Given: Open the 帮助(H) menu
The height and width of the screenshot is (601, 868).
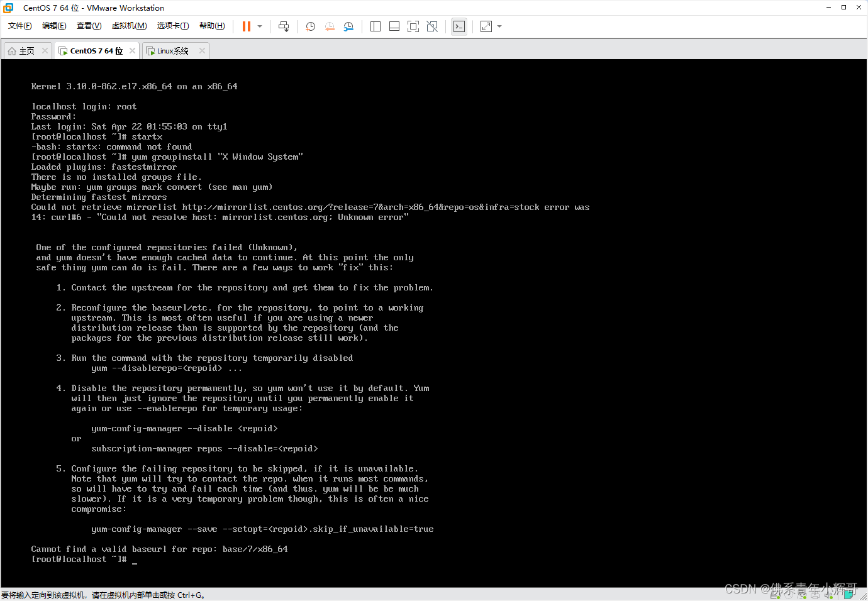Looking at the screenshot, I should [x=212, y=26].
